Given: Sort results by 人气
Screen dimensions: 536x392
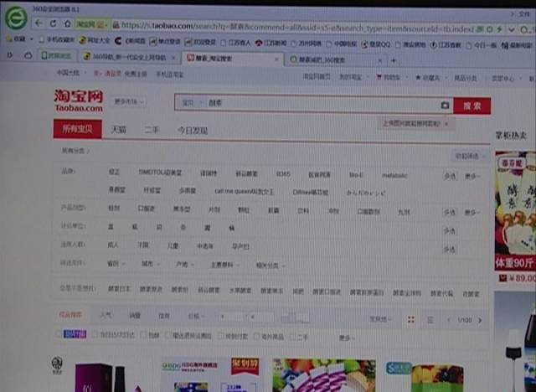Looking at the screenshot, I should 106,315.
